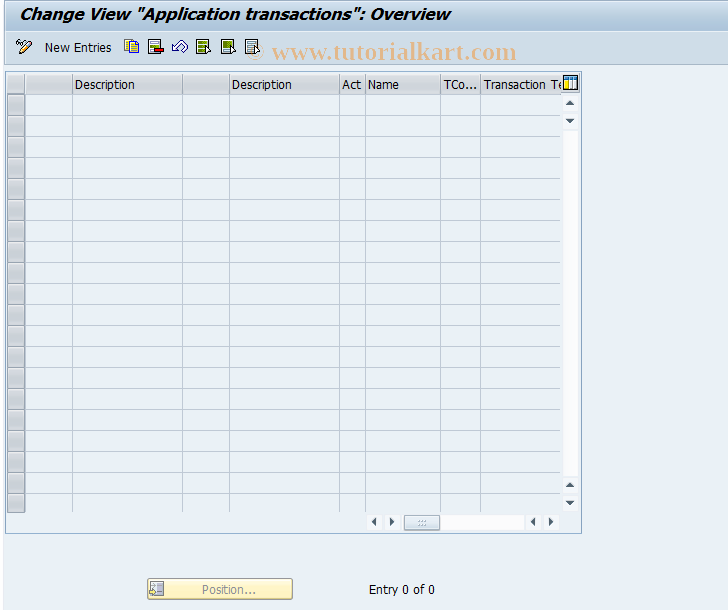This screenshot has width=728, height=610.
Task: Click the first-row cell under Act column
Action: coord(352,105)
